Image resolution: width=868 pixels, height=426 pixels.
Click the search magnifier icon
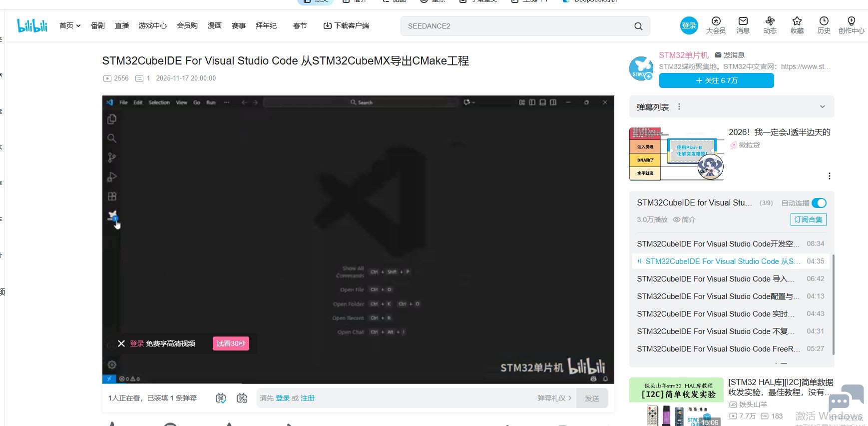click(638, 26)
